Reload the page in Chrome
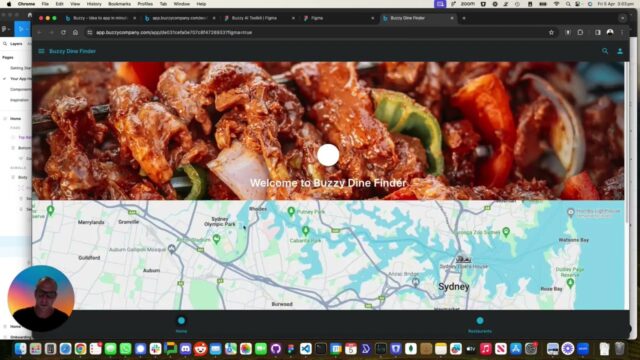The width and height of the screenshot is (640, 360). [63, 32]
